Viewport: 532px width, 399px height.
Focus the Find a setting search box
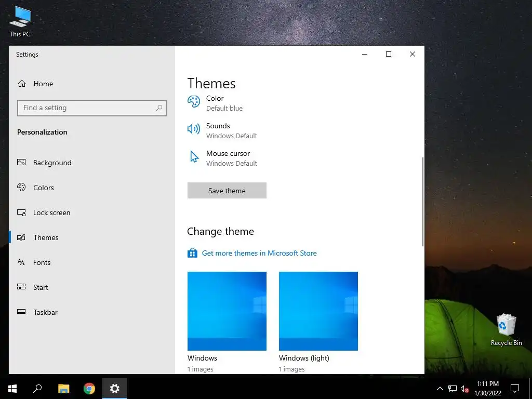(x=91, y=108)
